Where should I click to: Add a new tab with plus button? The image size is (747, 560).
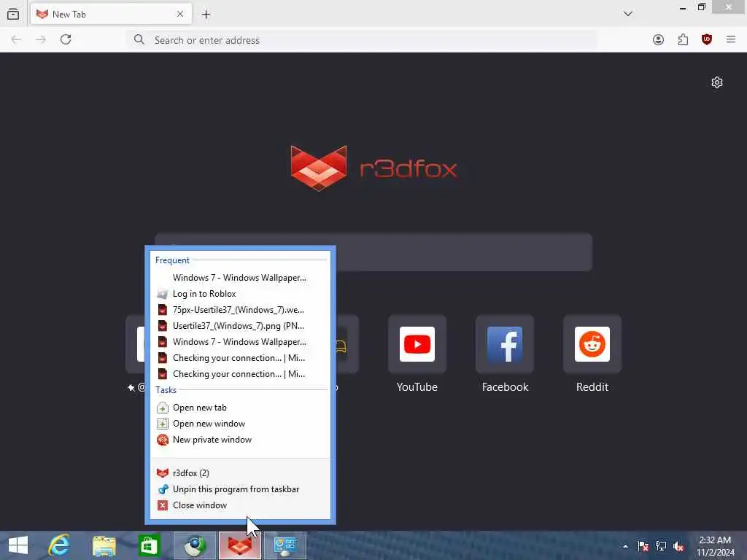click(x=206, y=15)
